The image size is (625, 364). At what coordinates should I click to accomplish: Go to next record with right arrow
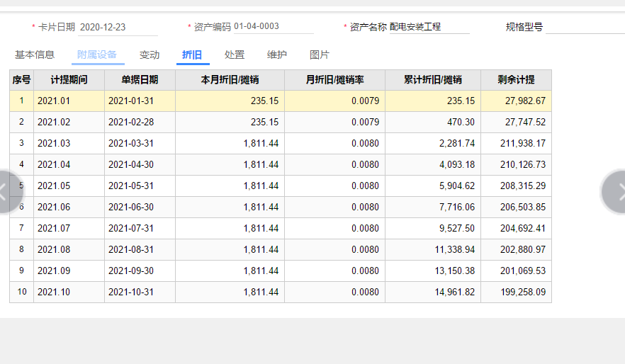click(614, 193)
